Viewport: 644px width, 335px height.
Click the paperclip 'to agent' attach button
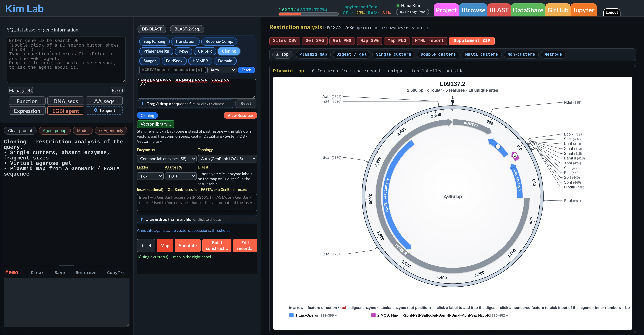pos(104,110)
